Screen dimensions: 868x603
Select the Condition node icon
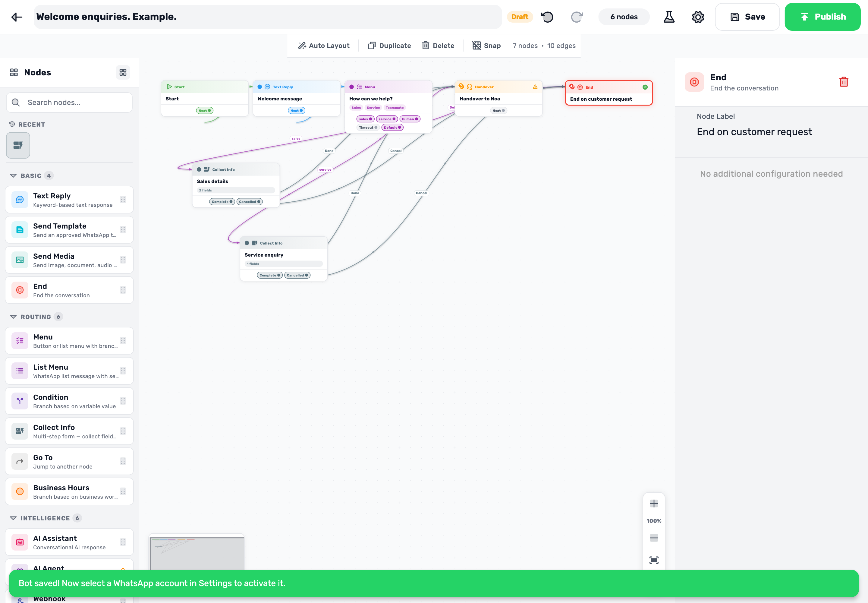(20, 401)
